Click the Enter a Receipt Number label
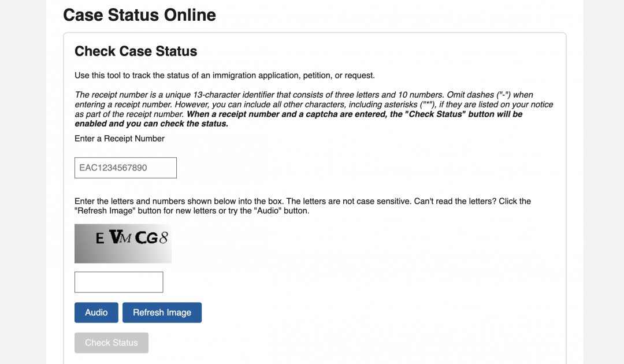This screenshot has height=364, width=624. [x=119, y=139]
